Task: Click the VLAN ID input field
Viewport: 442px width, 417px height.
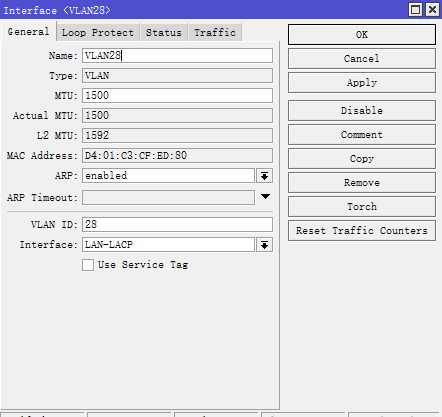Action: tap(177, 224)
